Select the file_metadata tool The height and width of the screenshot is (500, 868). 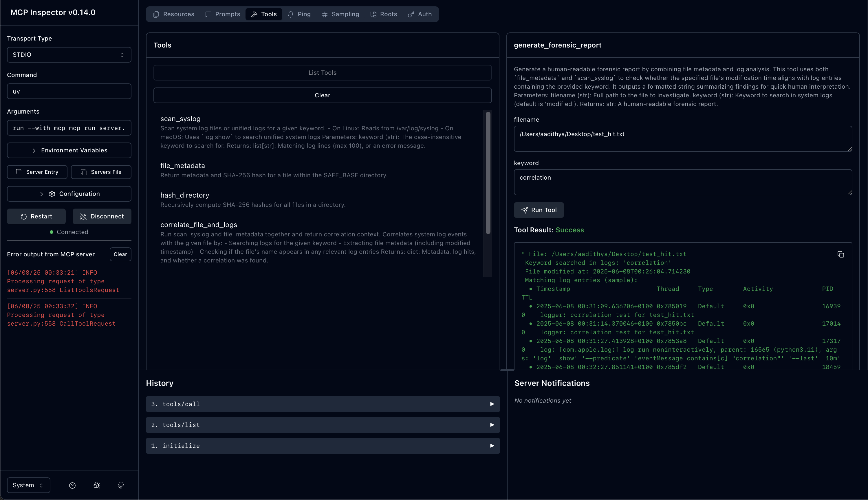pos(318,170)
